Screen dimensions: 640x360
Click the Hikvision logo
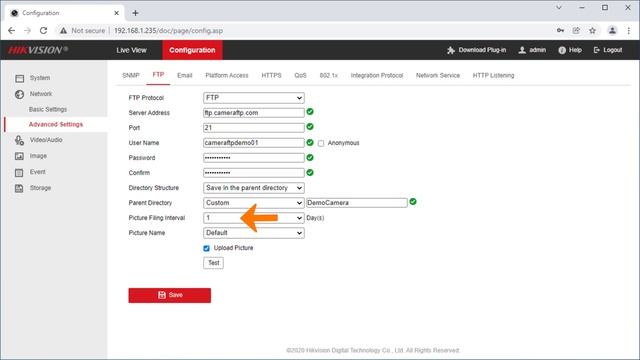tap(38, 50)
